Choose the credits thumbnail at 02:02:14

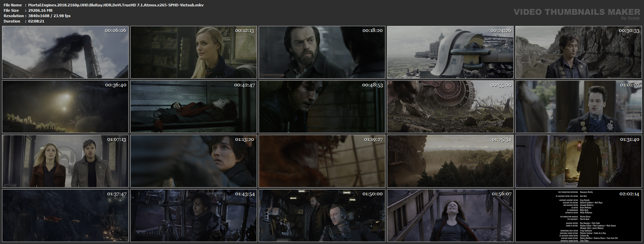tap(578, 215)
